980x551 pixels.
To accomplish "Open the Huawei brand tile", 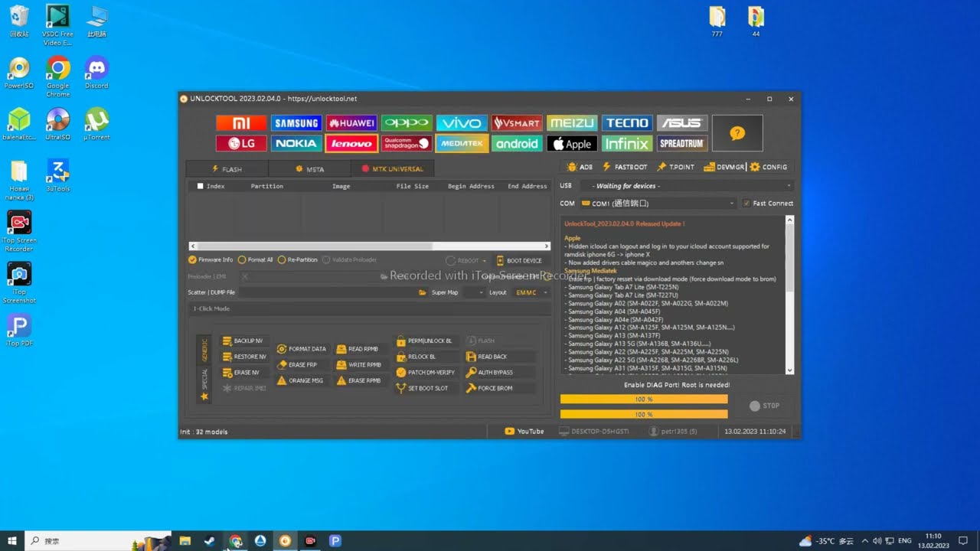I will [351, 123].
